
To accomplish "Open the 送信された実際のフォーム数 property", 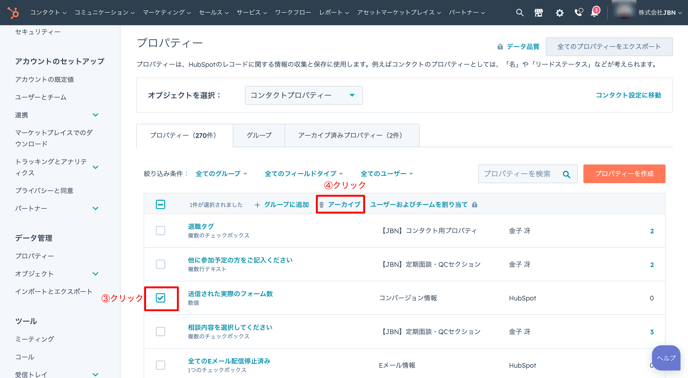I will click(x=230, y=294).
